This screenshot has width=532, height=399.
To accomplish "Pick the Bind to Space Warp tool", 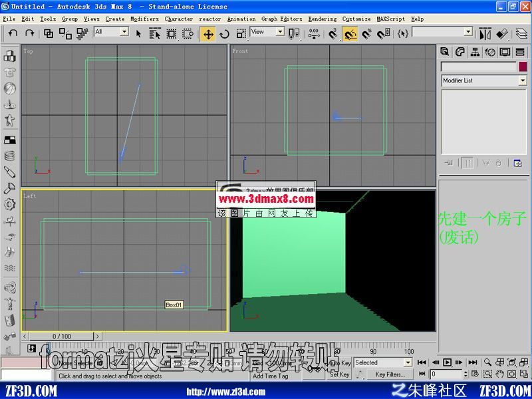I will tap(82, 33).
